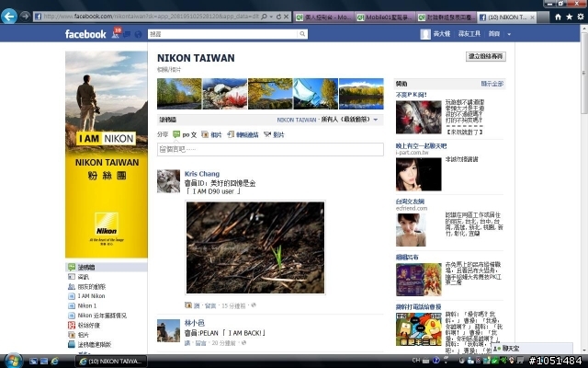588x368 pixels.
Task: Click the address bar search magnifier
Action: point(264,17)
